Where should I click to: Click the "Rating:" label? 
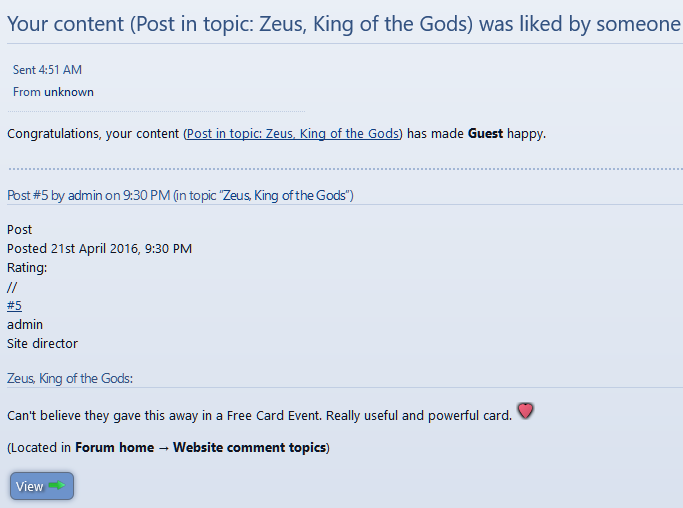pyautogui.click(x=27, y=267)
